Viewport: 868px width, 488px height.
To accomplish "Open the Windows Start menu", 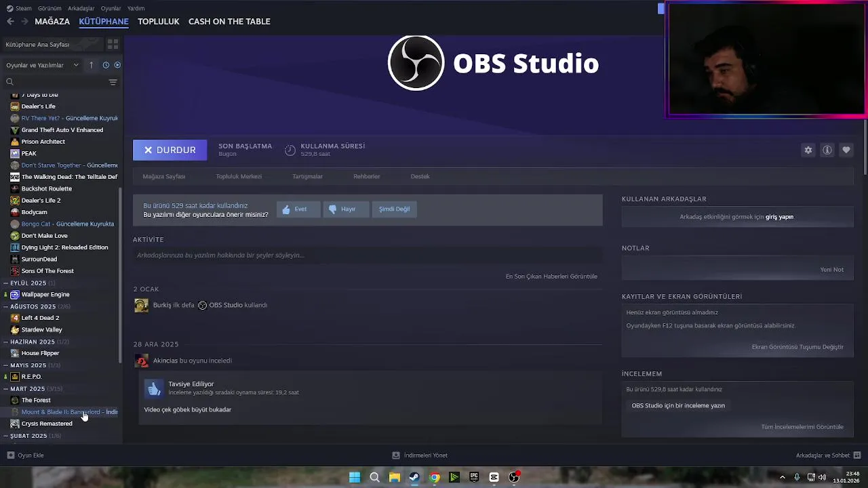I will (355, 477).
